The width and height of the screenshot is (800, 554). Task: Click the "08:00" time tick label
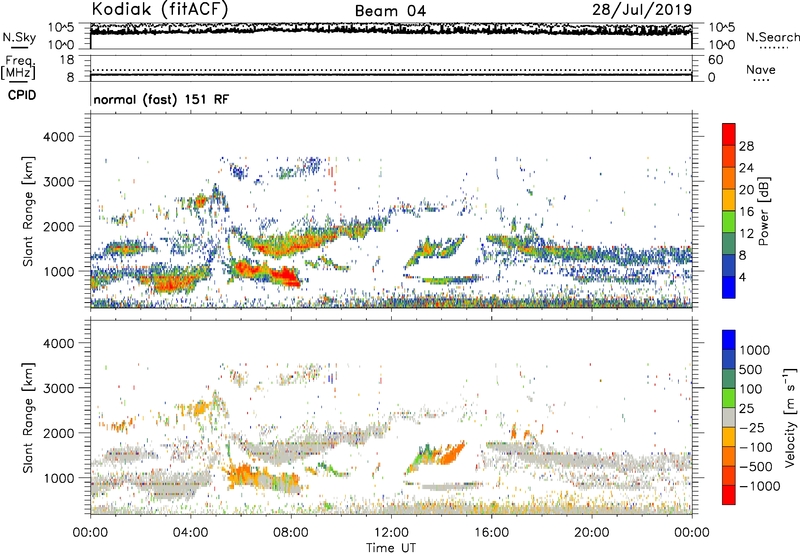click(291, 533)
